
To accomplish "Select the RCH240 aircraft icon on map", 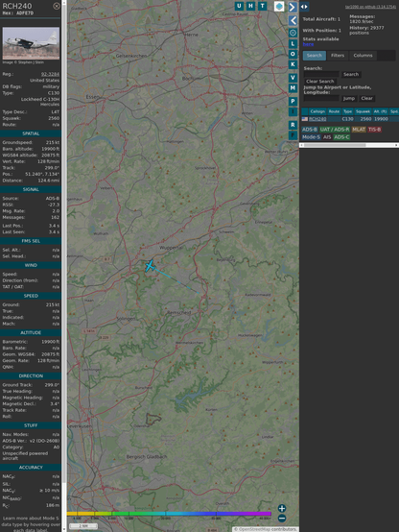I will tap(150, 266).
